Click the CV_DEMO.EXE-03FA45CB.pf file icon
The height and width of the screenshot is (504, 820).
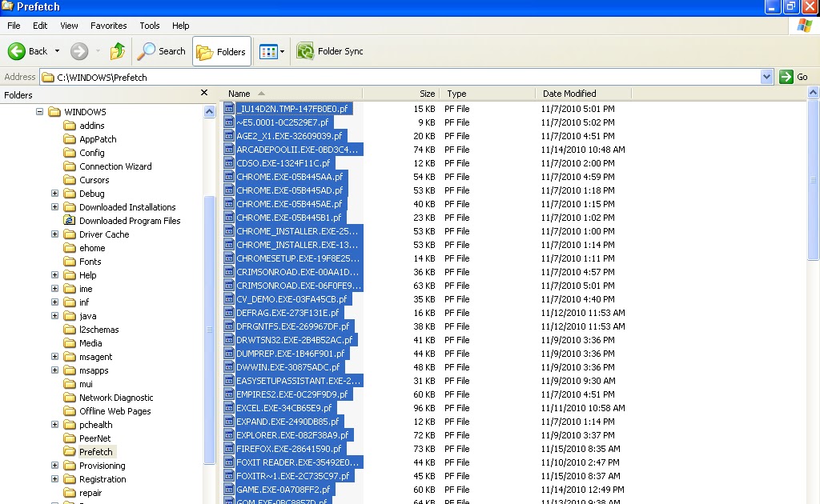[x=228, y=298]
